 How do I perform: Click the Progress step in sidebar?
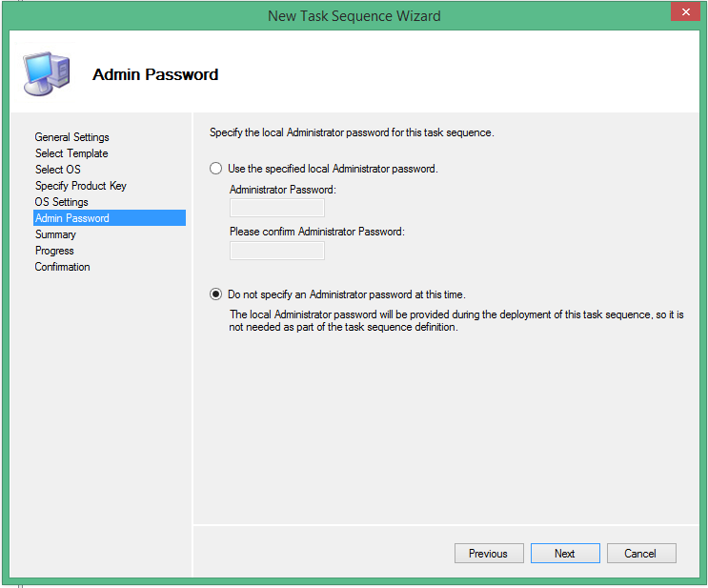54,251
